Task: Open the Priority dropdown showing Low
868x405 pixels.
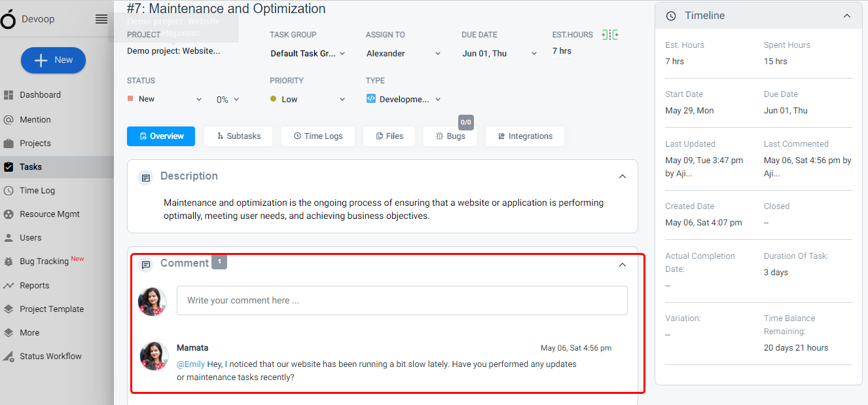Action: tap(308, 99)
